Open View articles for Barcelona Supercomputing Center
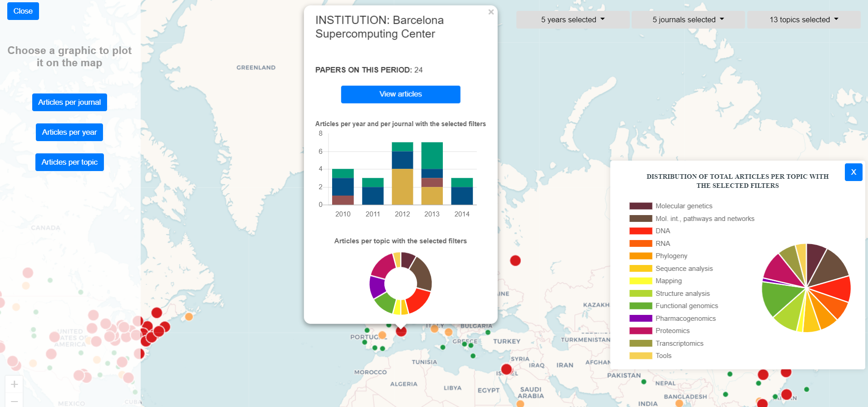This screenshot has width=868, height=407. coord(401,94)
